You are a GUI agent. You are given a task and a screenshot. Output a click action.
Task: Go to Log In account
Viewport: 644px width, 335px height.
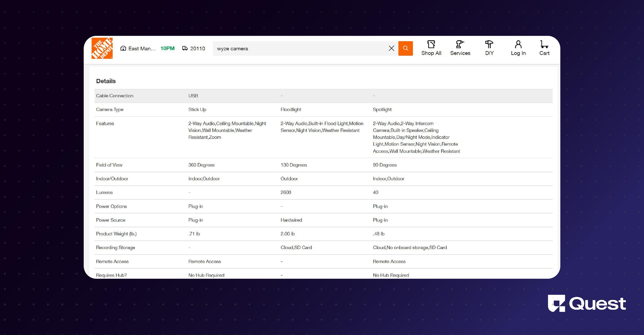coord(518,48)
